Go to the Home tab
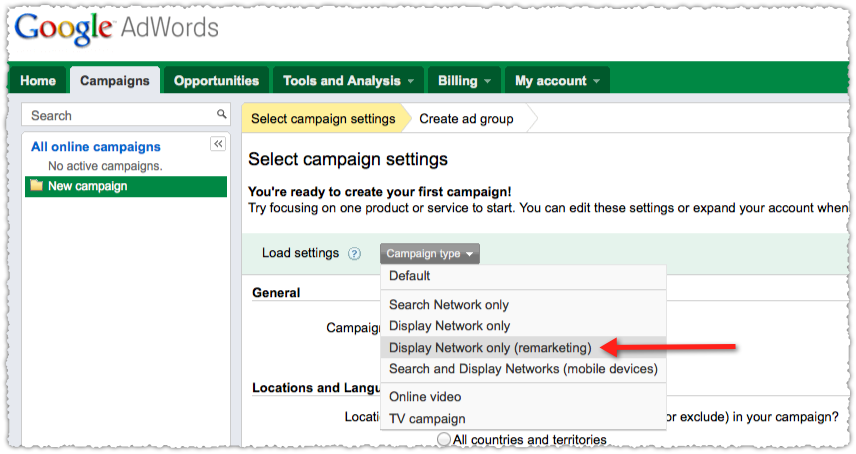 tap(38, 81)
